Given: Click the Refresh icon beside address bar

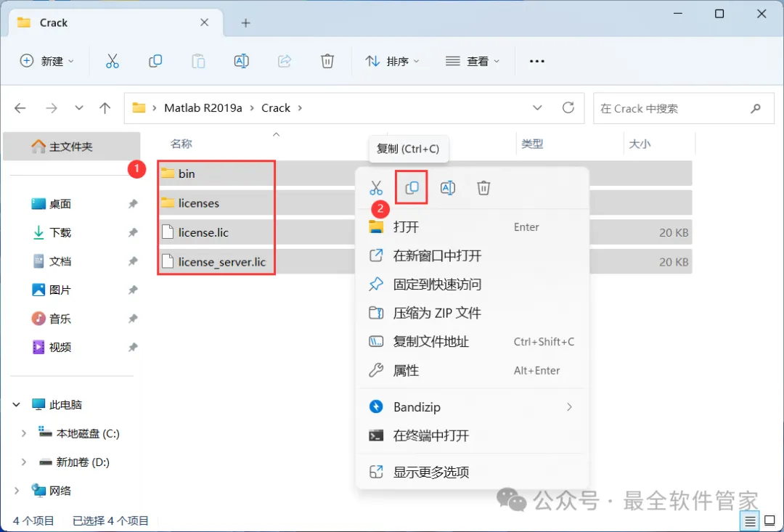Looking at the screenshot, I should coord(568,107).
